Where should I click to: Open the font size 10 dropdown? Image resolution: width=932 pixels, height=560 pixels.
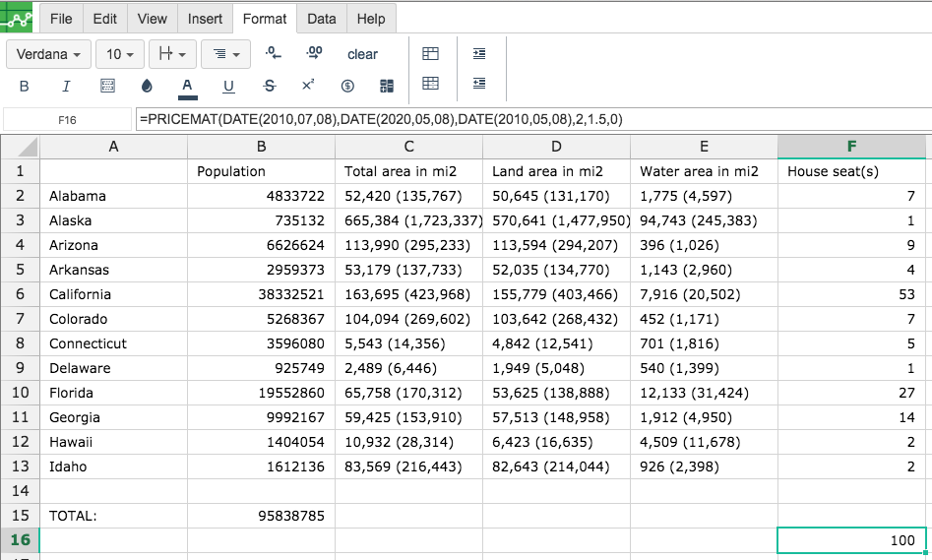(x=119, y=54)
